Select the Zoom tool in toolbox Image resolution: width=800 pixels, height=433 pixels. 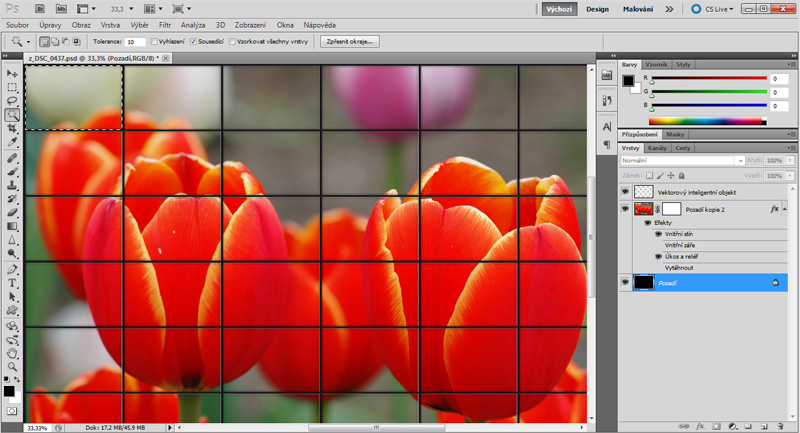[12, 367]
